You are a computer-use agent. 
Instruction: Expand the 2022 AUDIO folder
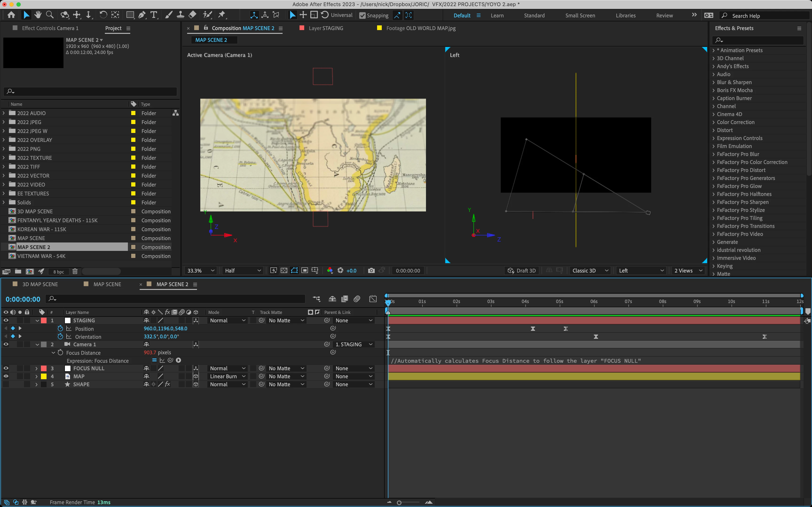(x=4, y=113)
